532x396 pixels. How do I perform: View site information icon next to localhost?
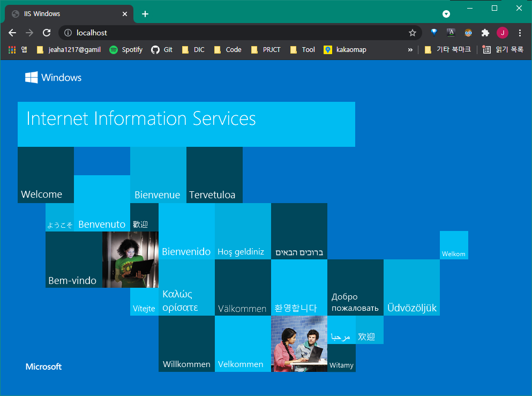[x=68, y=33]
